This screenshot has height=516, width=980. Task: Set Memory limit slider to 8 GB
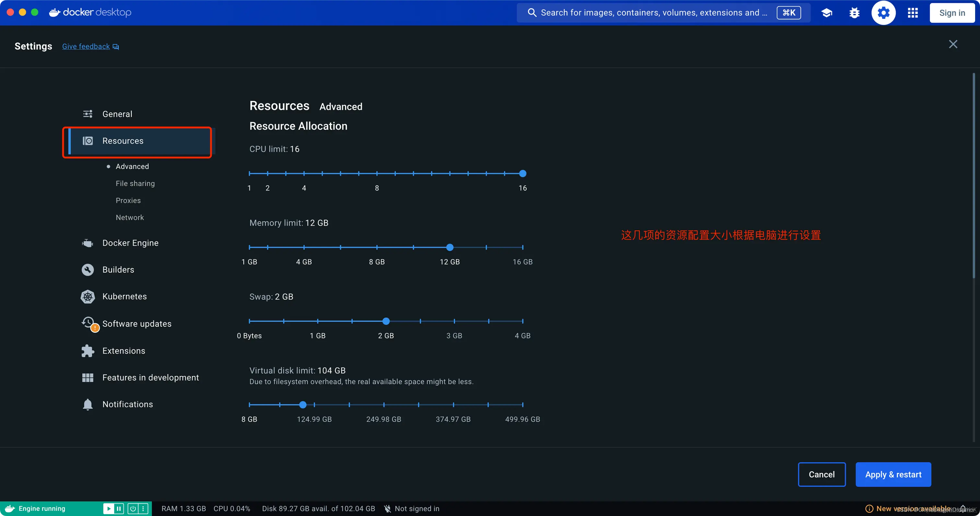(x=377, y=247)
